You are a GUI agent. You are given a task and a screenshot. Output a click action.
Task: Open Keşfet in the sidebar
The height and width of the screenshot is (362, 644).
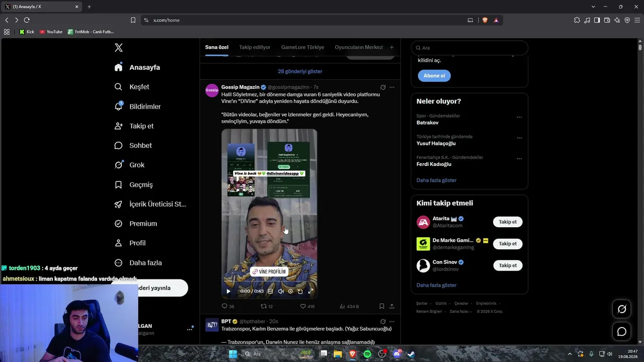tap(132, 87)
